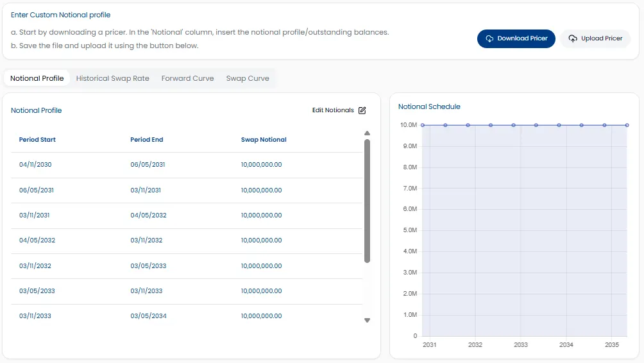This screenshot has width=644, height=363.
Task: Click period end 03/11/2033 cell
Action: point(146,291)
